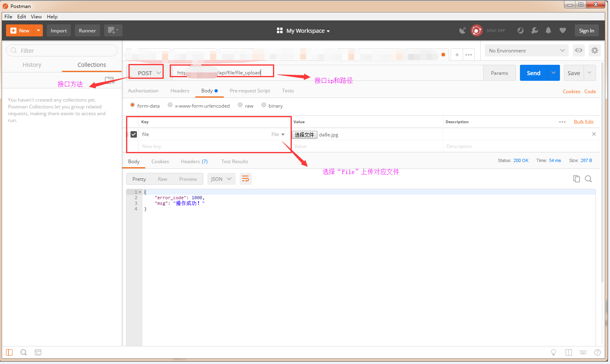The height and width of the screenshot is (364, 610).
Task: Click the blue Send button
Action: 534,73
